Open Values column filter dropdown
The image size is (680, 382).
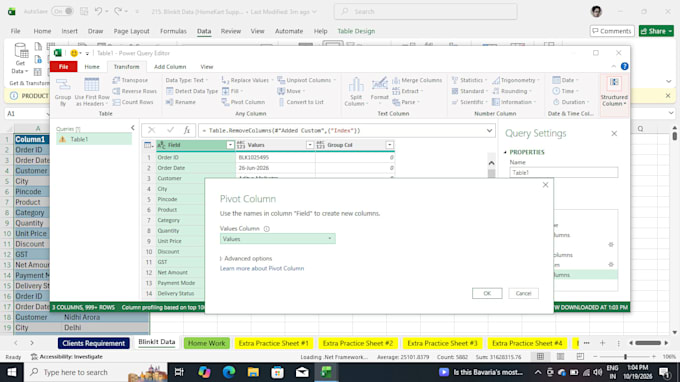click(x=310, y=145)
